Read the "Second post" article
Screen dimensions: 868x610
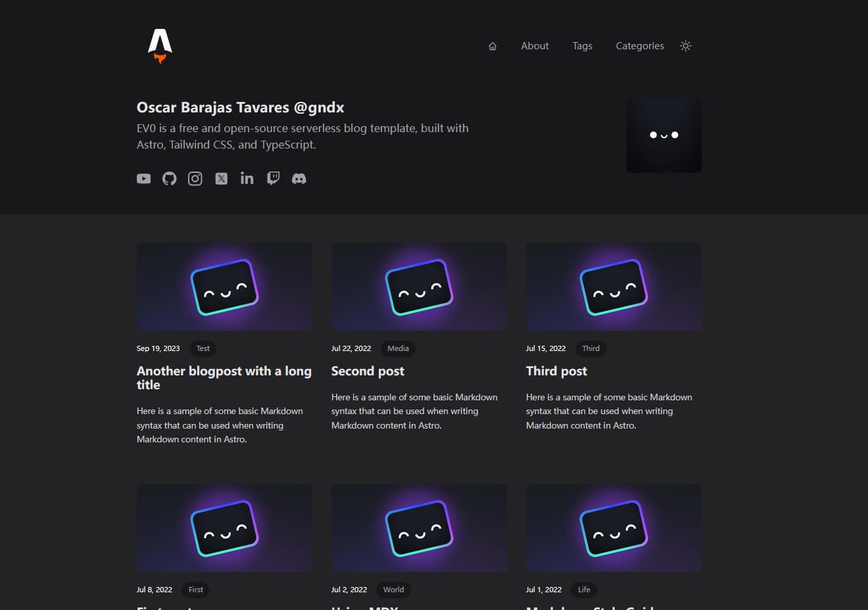point(368,371)
